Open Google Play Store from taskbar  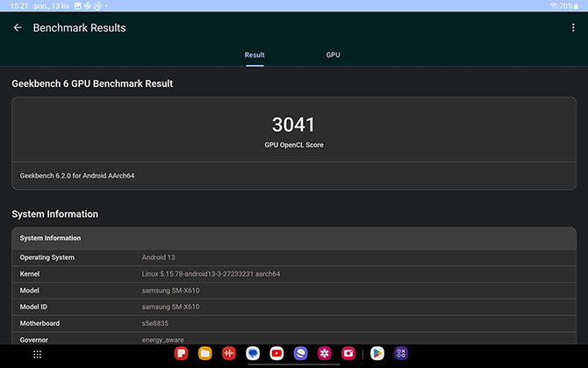[377, 353]
